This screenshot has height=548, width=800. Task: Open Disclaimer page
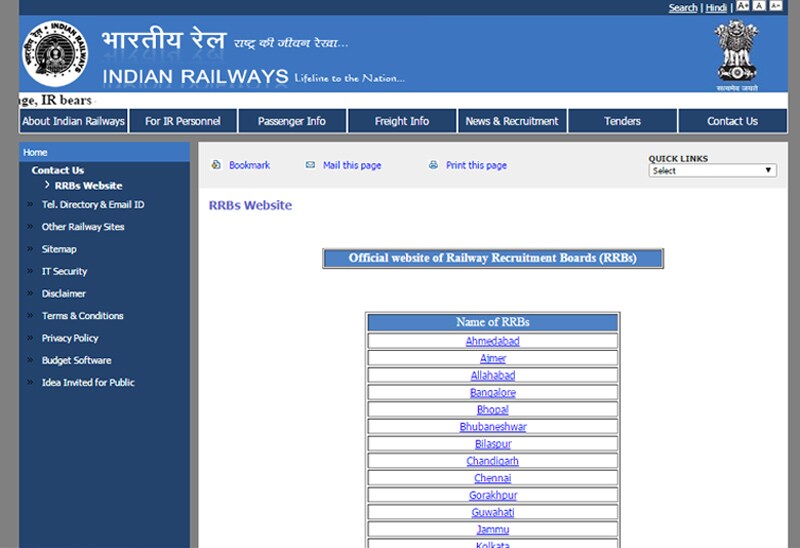[x=64, y=293]
